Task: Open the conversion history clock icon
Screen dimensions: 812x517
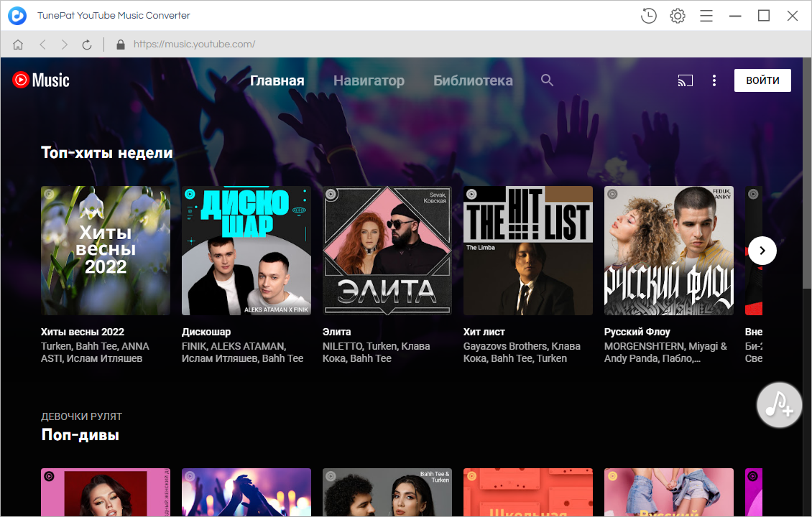Action: point(648,16)
